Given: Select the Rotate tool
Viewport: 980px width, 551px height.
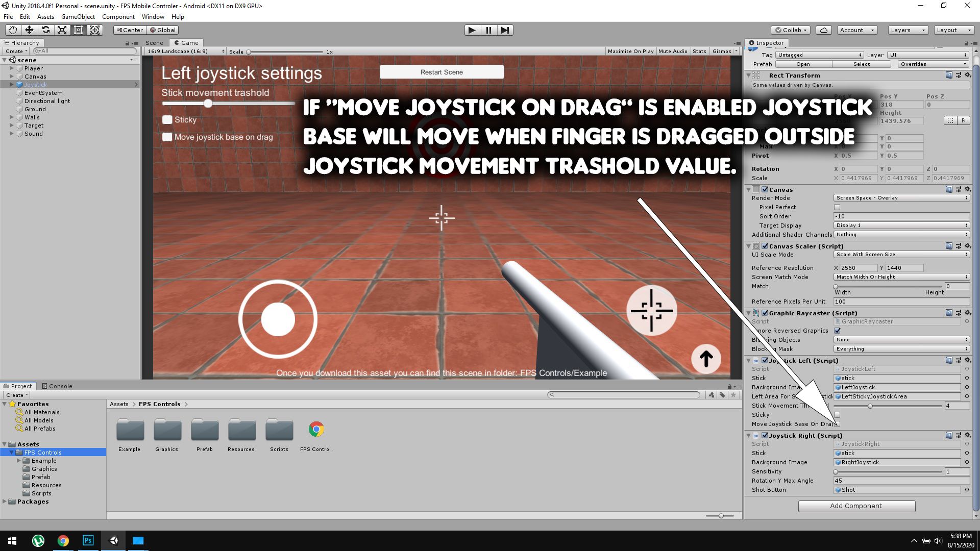Looking at the screenshot, I should tap(45, 30).
